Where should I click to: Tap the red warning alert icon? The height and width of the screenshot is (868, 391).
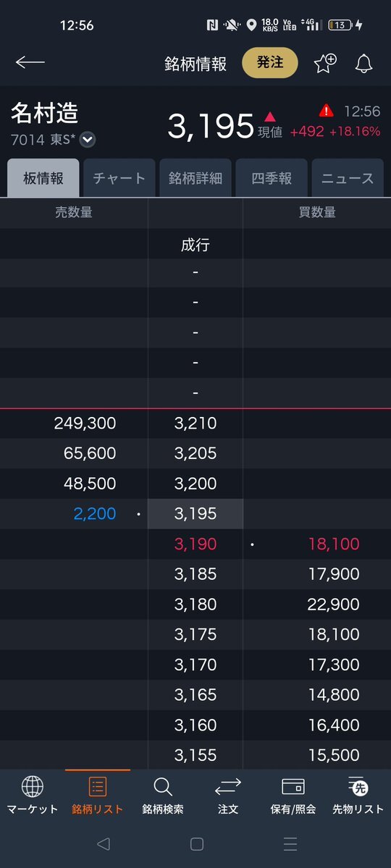tap(327, 111)
